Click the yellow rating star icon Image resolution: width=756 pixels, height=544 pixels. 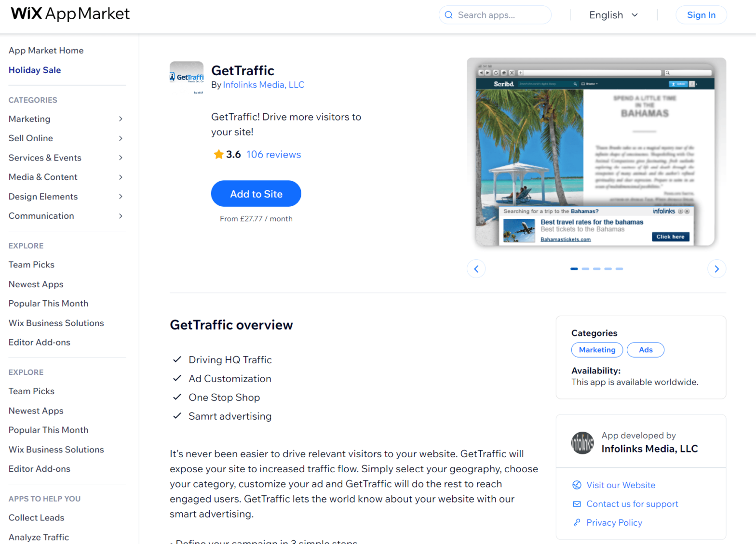click(218, 154)
